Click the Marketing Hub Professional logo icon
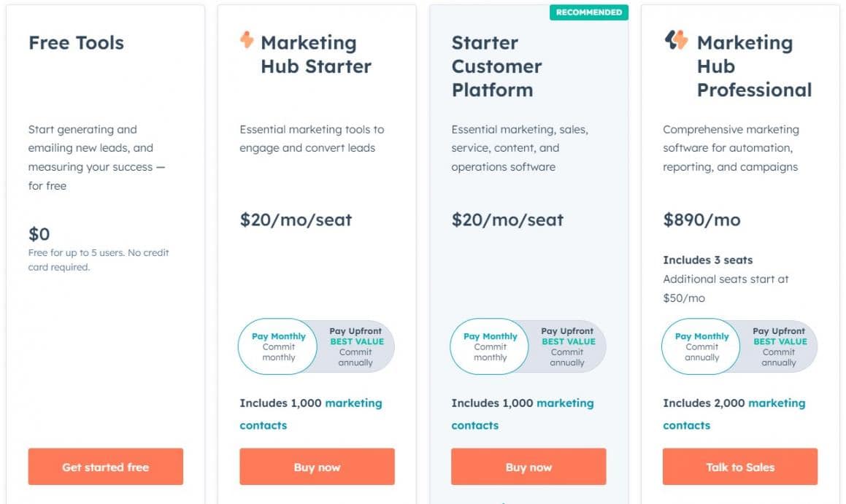Viewport: 846px width, 504px height. [x=676, y=40]
